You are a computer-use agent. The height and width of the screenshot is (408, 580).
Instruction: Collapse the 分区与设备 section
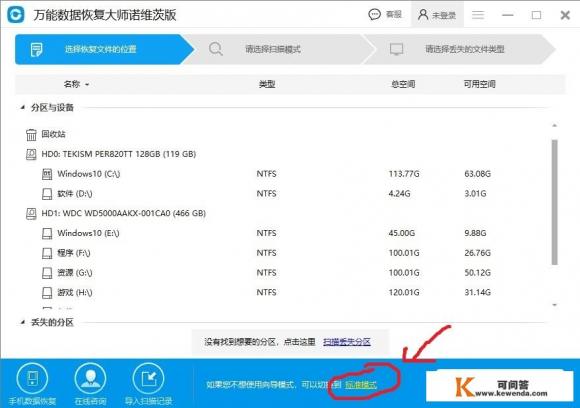(23, 107)
